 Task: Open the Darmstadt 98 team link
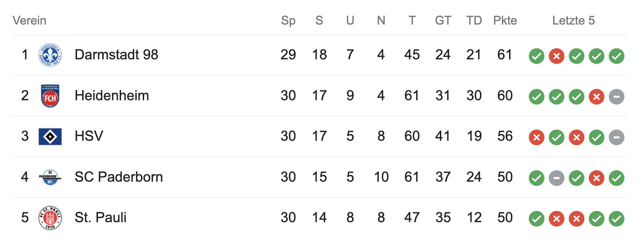pos(116,55)
